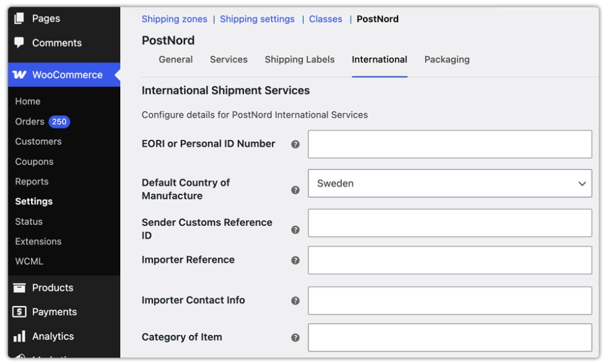Open help tooltip for Category of Item
Viewport: 607px width, 364px height.
295,338
